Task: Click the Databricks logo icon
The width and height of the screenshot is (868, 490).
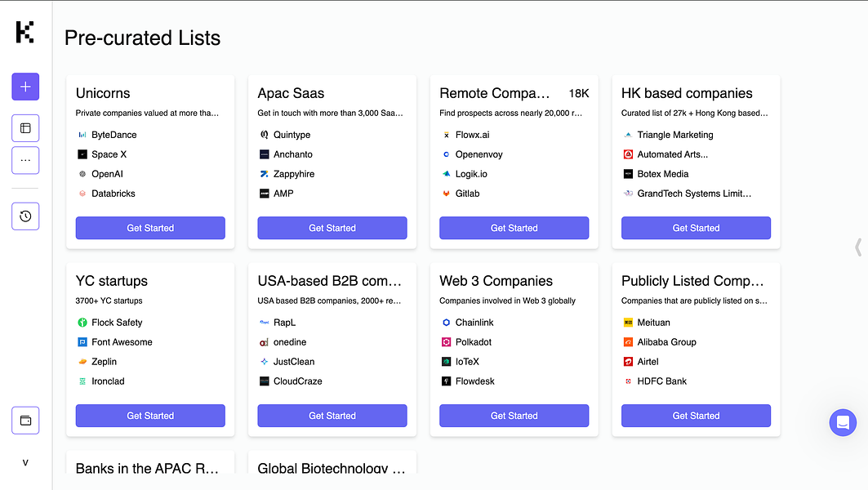Action: [82, 194]
